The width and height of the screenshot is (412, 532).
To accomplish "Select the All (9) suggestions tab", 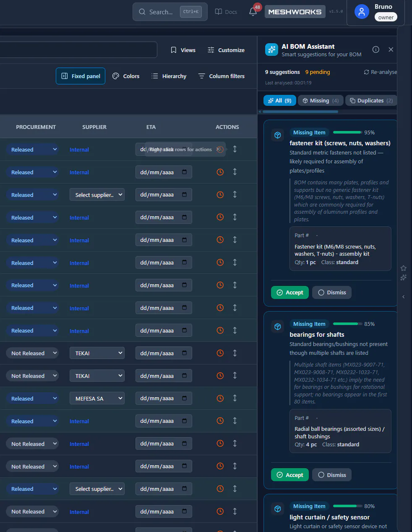I will click(279, 100).
